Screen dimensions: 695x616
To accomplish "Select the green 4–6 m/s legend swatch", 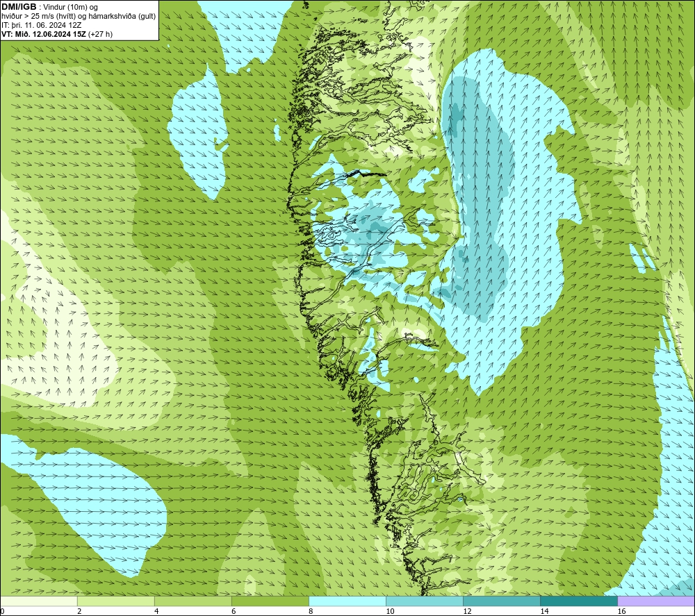I will tap(193, 601).
